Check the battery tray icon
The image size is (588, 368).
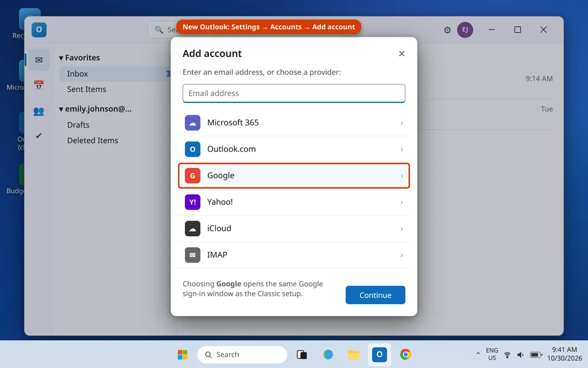(536, 355)
